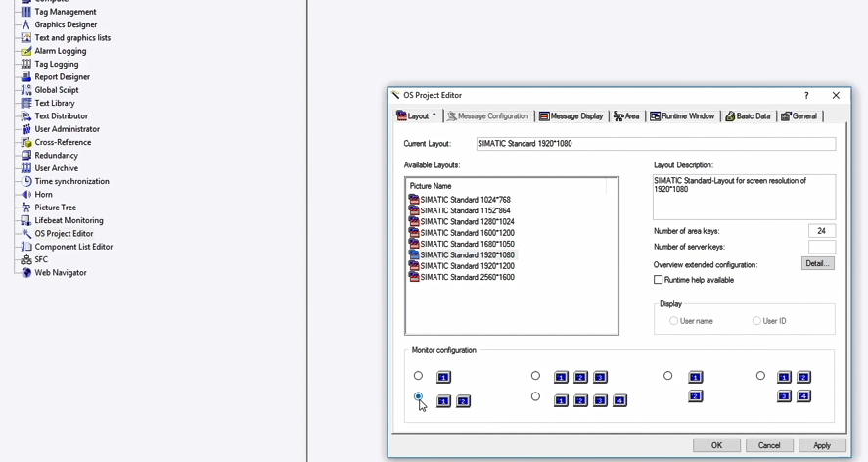
Task: Select two-by-two monitor grid radio button
Action: pyautogui.click(x=760, y=376)
